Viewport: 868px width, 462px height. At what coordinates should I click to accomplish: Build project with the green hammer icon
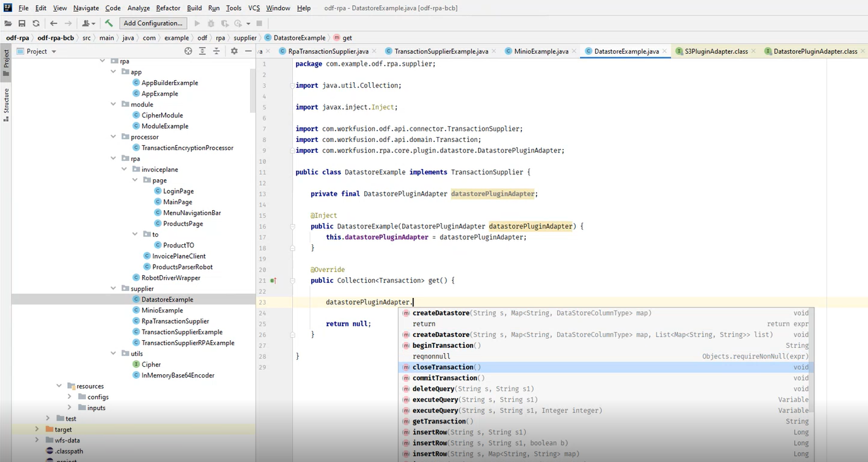click(109, 23)
